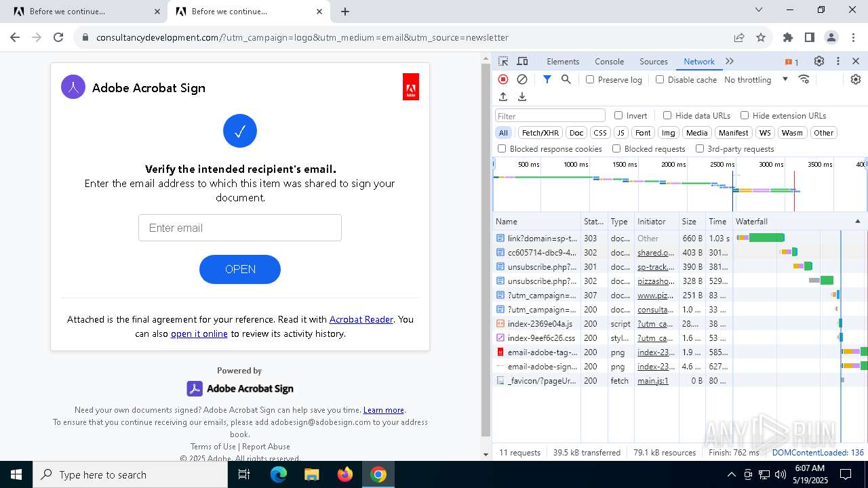The height and width of the screenshot is (488, 868).
Task: Filter requests by Fetch/XHR
Action: click(x=540, y=133)
